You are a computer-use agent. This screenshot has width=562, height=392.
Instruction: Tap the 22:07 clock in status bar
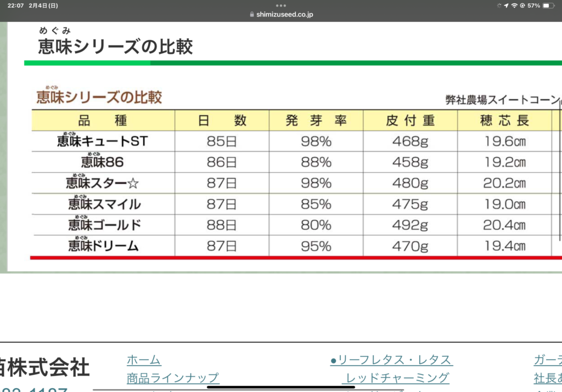tap(15, 5)
